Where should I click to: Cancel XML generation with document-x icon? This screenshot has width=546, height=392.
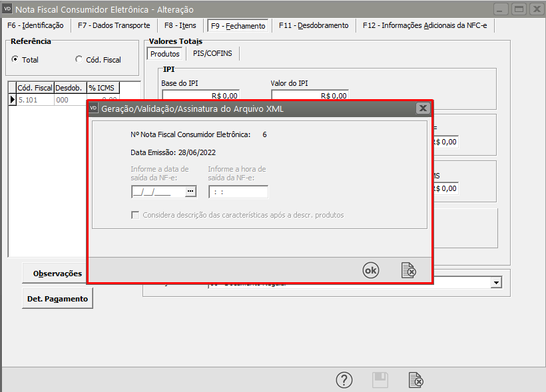409,270
